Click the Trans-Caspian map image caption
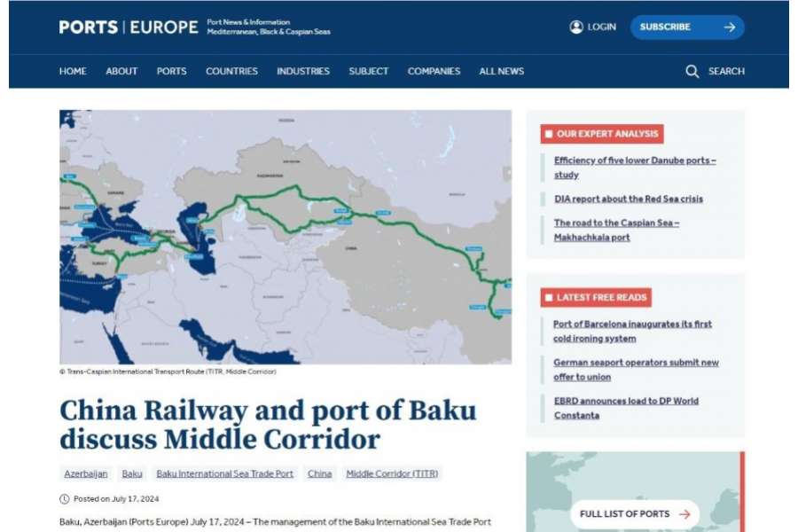Viewport: 798px width, 532px height. click(x=168, y=372)
